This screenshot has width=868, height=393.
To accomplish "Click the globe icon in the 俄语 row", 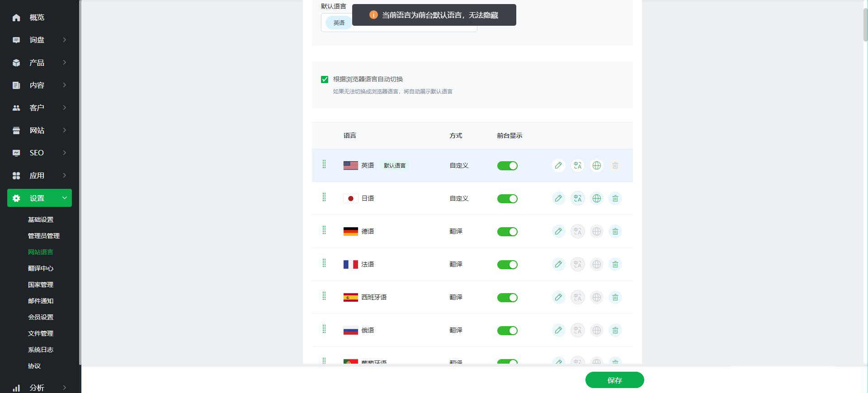I will [597, 330].
